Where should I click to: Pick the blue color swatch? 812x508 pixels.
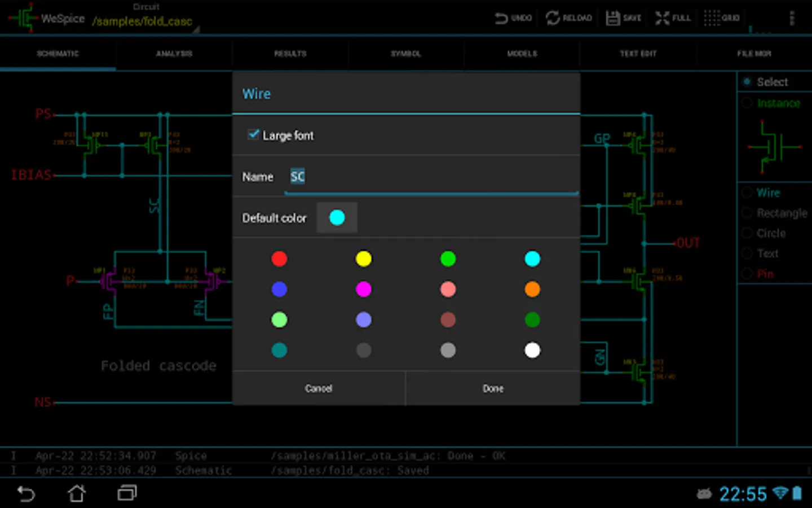click(x=279, y=289)
